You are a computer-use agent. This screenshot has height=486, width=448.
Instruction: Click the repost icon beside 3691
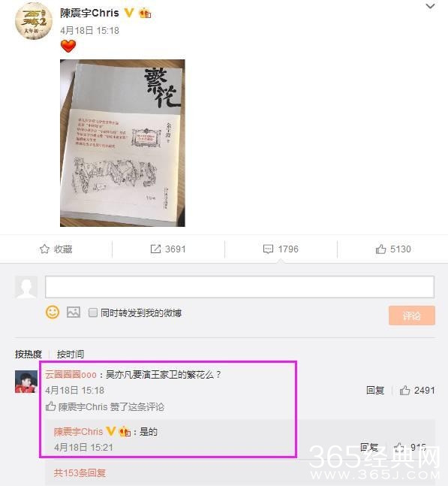(x=155, y=249)
